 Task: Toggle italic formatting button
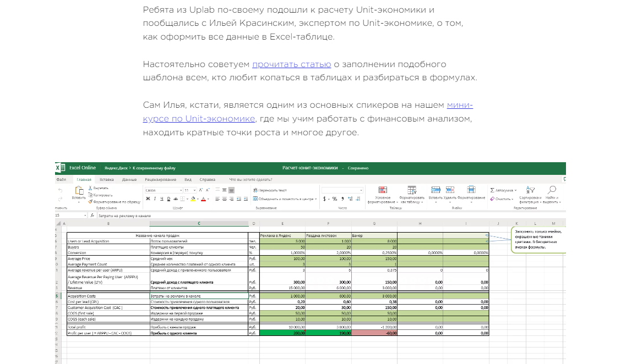pos(155,198)
